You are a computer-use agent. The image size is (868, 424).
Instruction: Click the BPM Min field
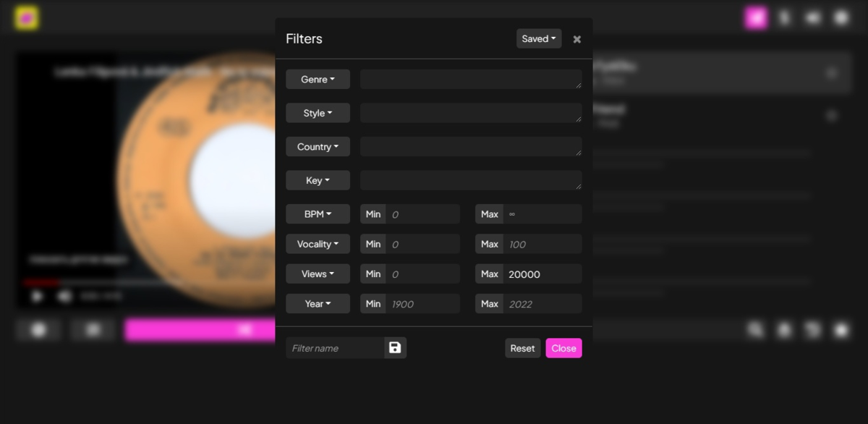(423, 214)
